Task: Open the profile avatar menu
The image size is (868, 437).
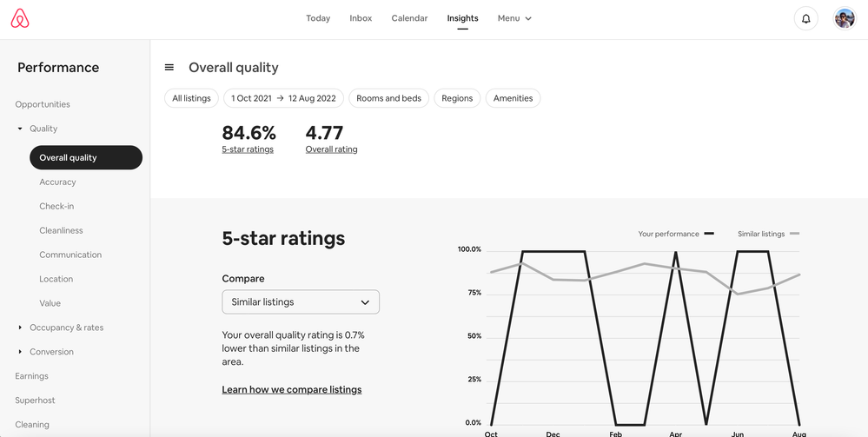Action: (x=845, y=18)
